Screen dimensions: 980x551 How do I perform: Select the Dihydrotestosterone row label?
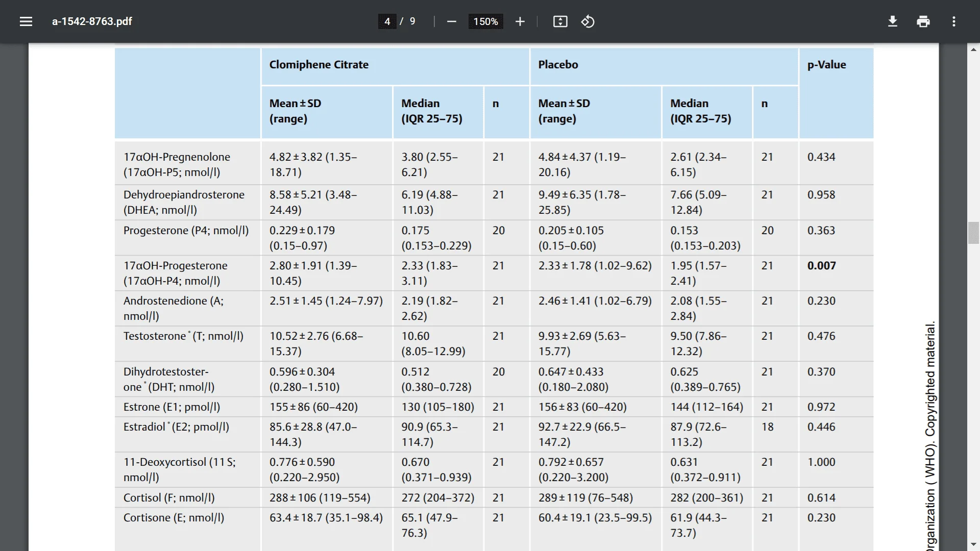[x=169, y=379]
